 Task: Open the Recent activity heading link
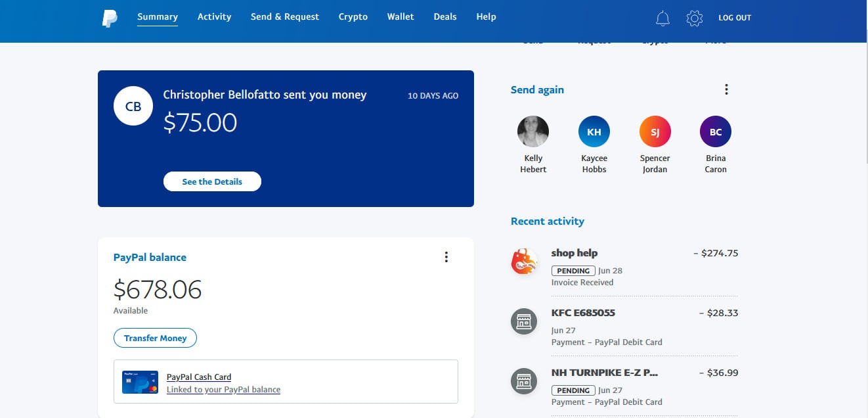coord(548,221)
